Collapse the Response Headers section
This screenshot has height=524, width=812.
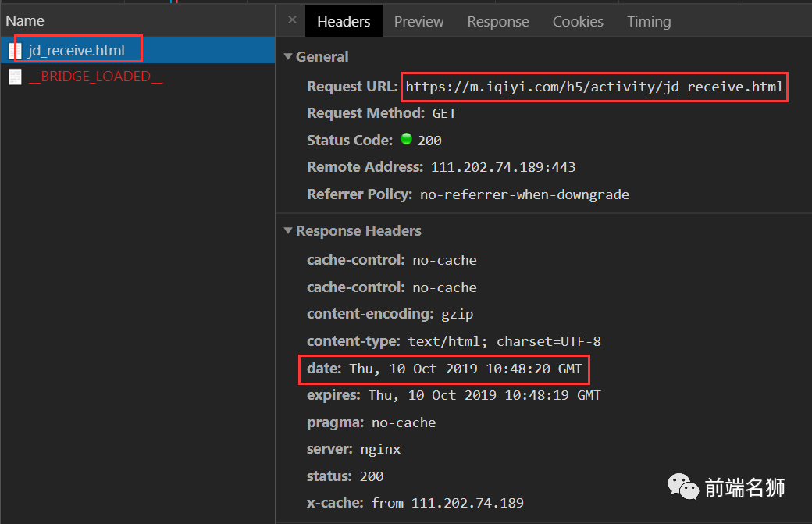click(x=289, y=231)
